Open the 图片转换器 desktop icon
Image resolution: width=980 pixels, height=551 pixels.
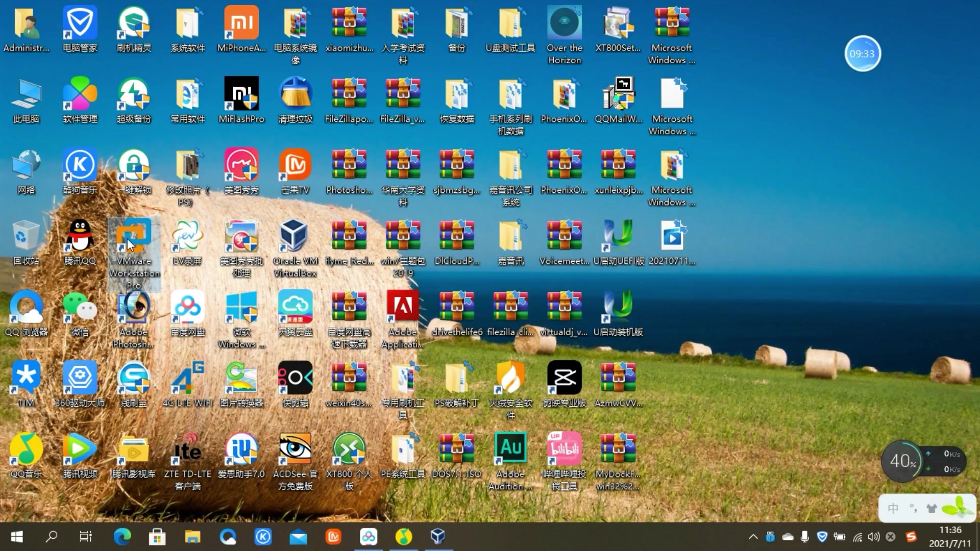pos(241,384)
